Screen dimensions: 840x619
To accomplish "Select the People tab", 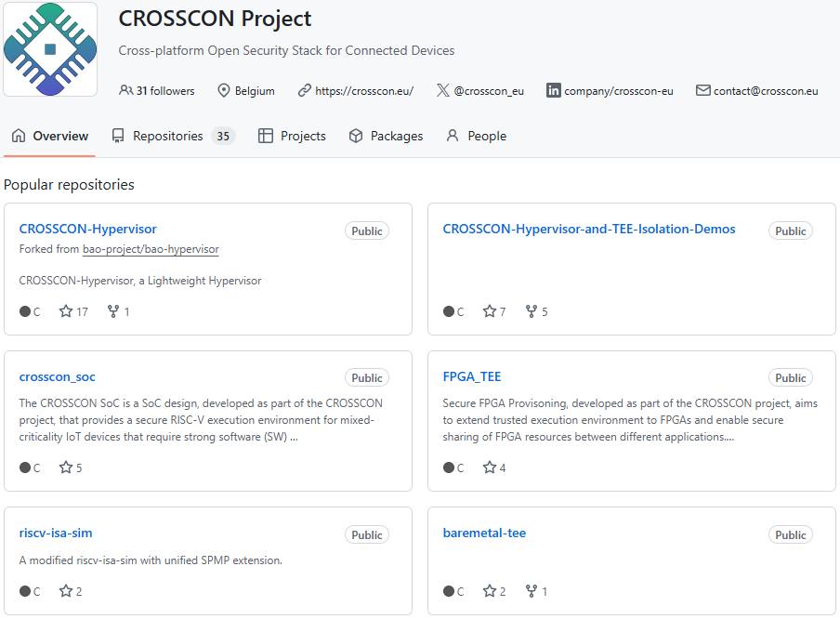I will (476, 135).
